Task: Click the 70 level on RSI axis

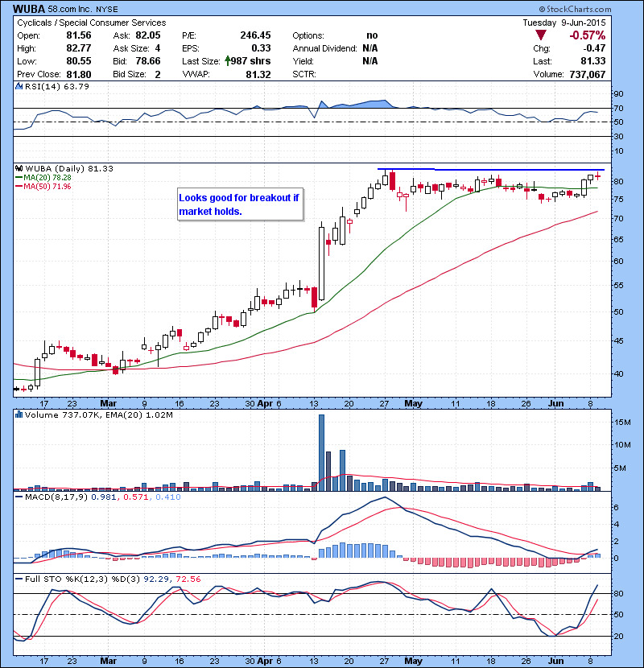Action: (x=618, y=108)
